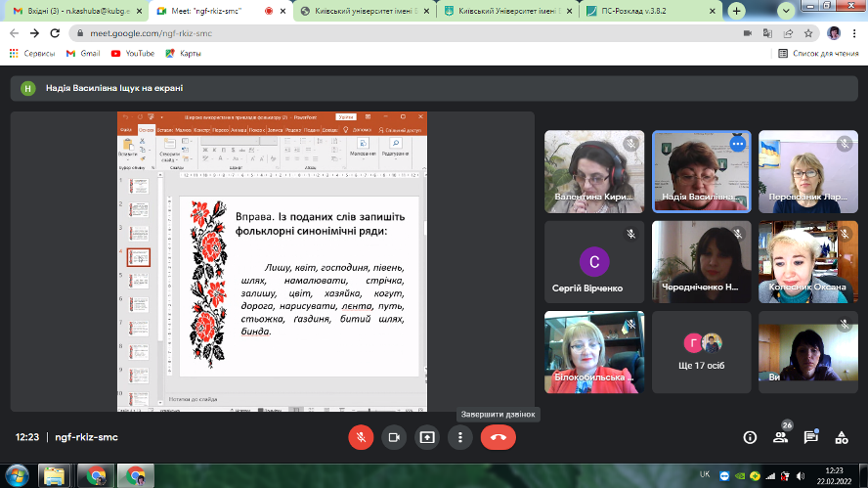This screenshot has width=868, height=488.
Task: Open the three-dot more options menu
Action: 460,437
